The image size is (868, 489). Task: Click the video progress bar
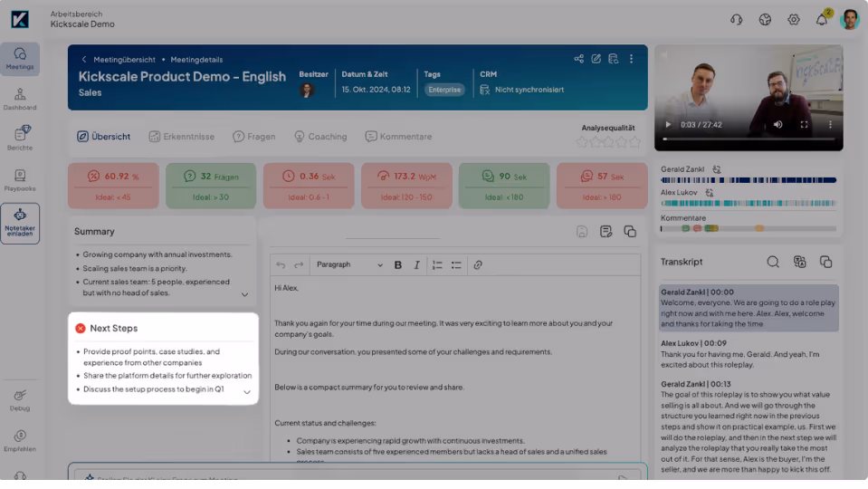pyautogui.click(x=749, y=139)
